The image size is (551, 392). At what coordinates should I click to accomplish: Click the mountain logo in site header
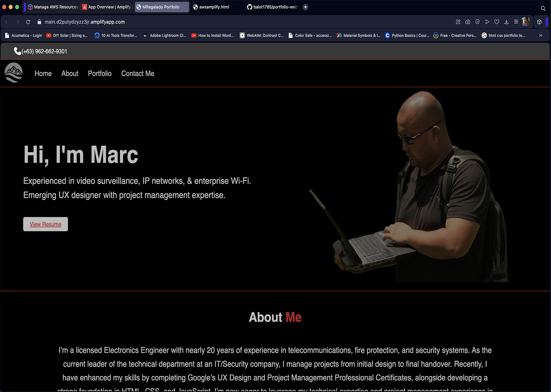point(14,73)
